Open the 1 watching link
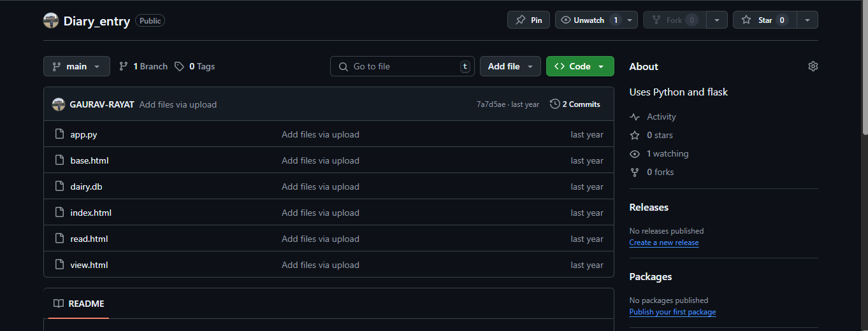The width and height of the screenshot is (868, 331). (659, 153)
